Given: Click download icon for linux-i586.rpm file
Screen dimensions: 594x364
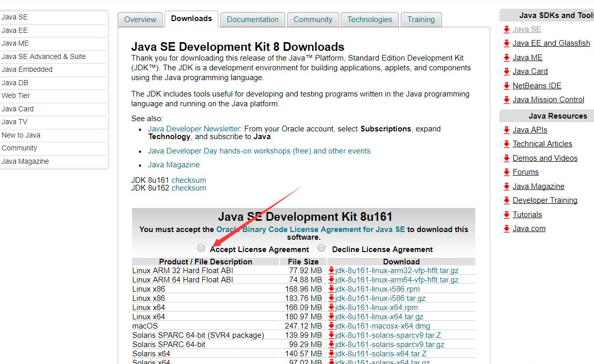Looking at the screenshot, I should (331, 289).
